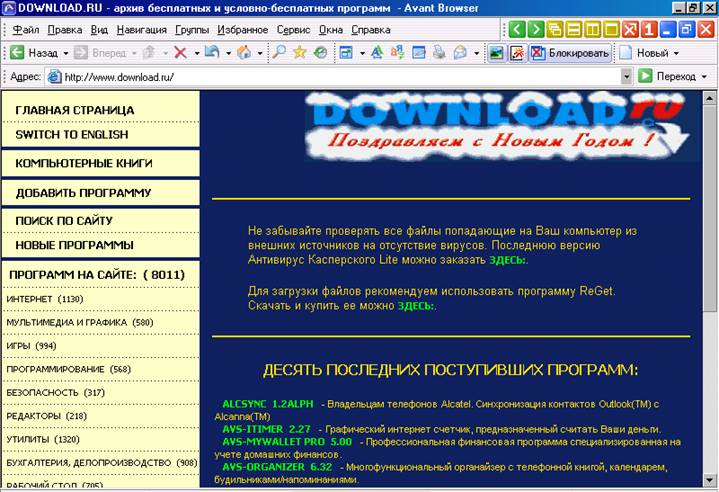Click SWITCH TO ENGLISH link

(72, 135)
